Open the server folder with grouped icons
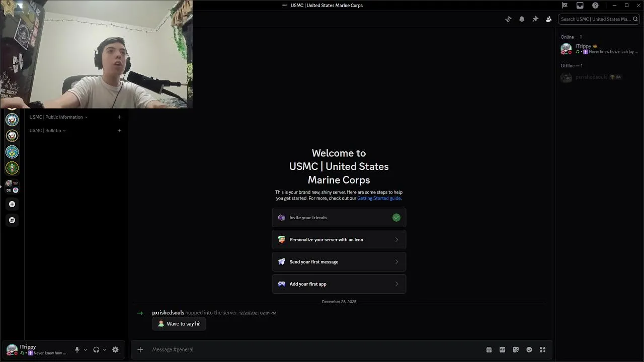 [x=12, y=187]
